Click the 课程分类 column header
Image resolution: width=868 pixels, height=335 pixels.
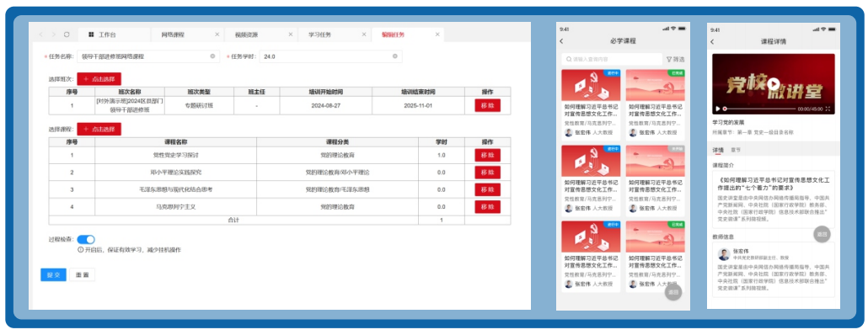pyautogui.click(x=338, y=142)
